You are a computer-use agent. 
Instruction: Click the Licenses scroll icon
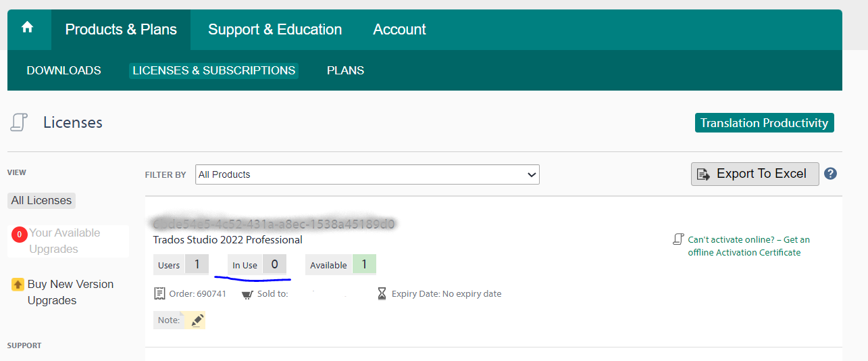tap(19, 122)
